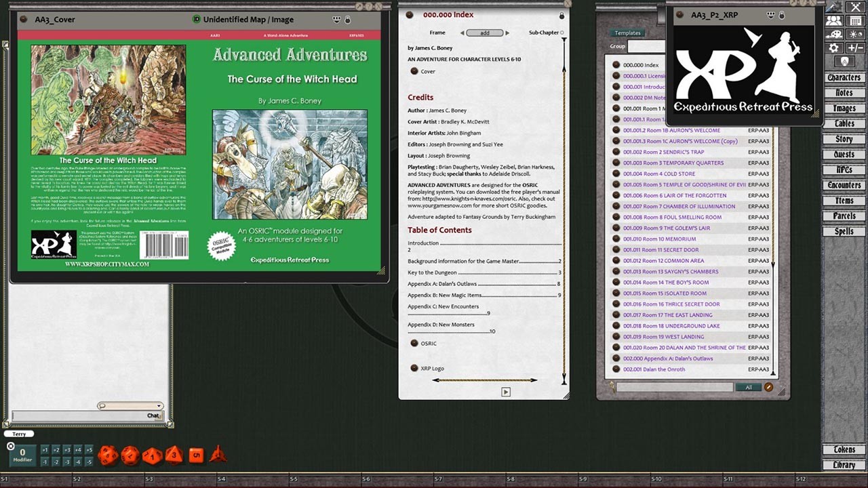Switch to the Templates tab
This screenshot has height=488, width=868.
[x=627, y=33]
